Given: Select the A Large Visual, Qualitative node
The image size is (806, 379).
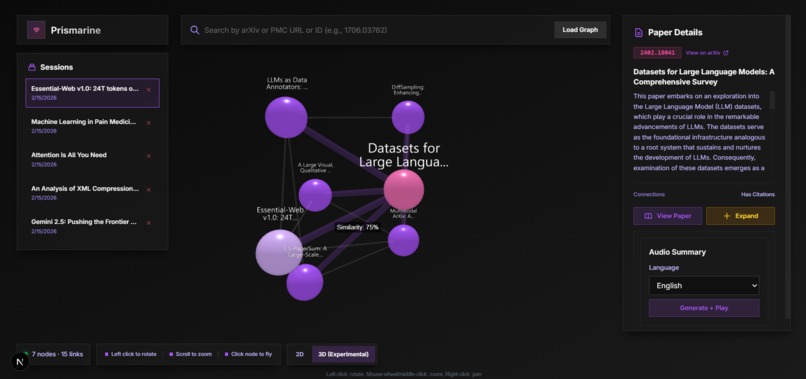Looking at the screenshot, I should [x=315, y=195].
